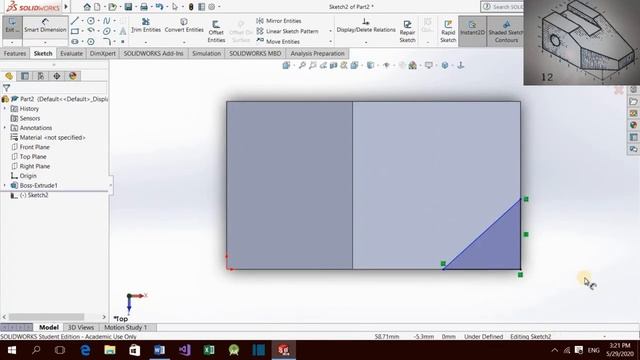The height and width of the screenshot is (360, 640).
Task: Click the New document icon
Action: pyautogui.click(x=97, y=7)
